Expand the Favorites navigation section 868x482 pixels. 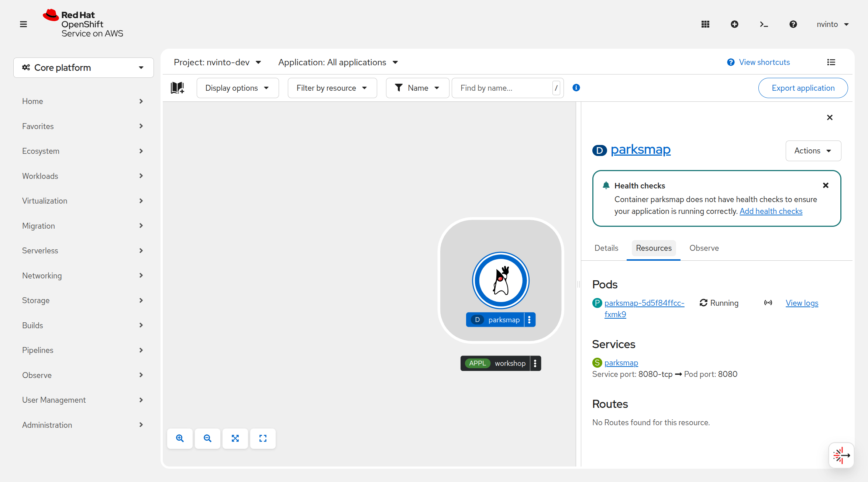(x=83, y=126)
